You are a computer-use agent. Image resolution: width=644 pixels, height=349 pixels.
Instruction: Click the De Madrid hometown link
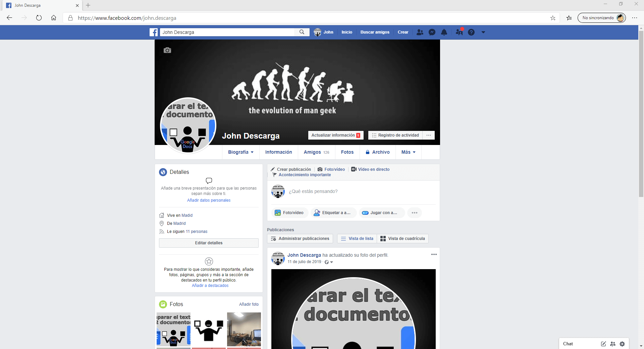pos(179,223)
